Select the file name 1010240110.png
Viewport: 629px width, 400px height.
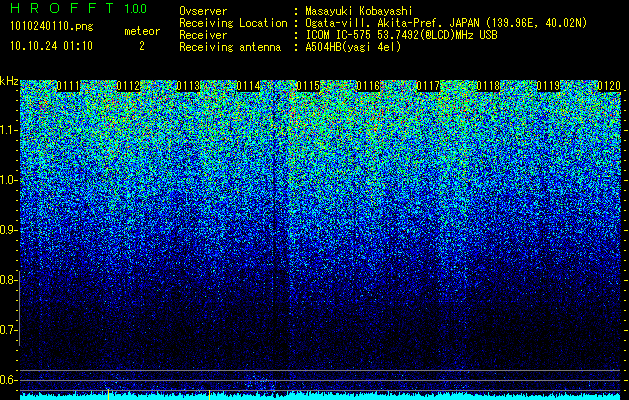pyautogui.click(x=52, y=26)
